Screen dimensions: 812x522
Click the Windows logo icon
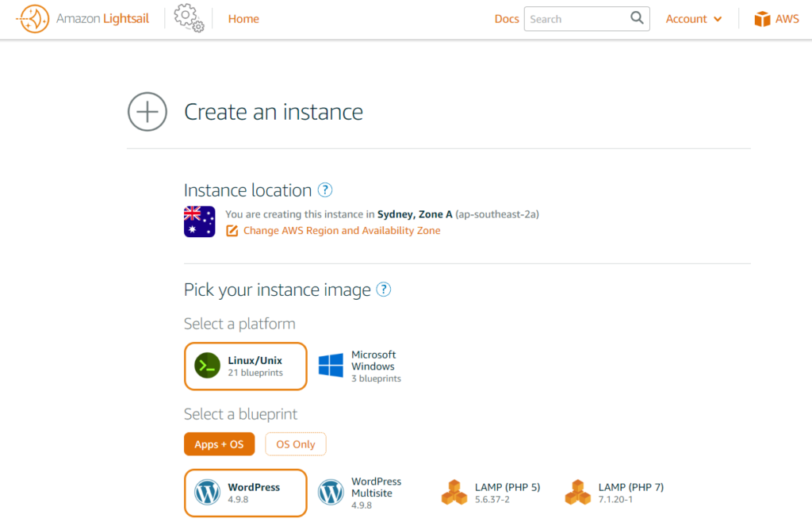click(x=331, y=366)
